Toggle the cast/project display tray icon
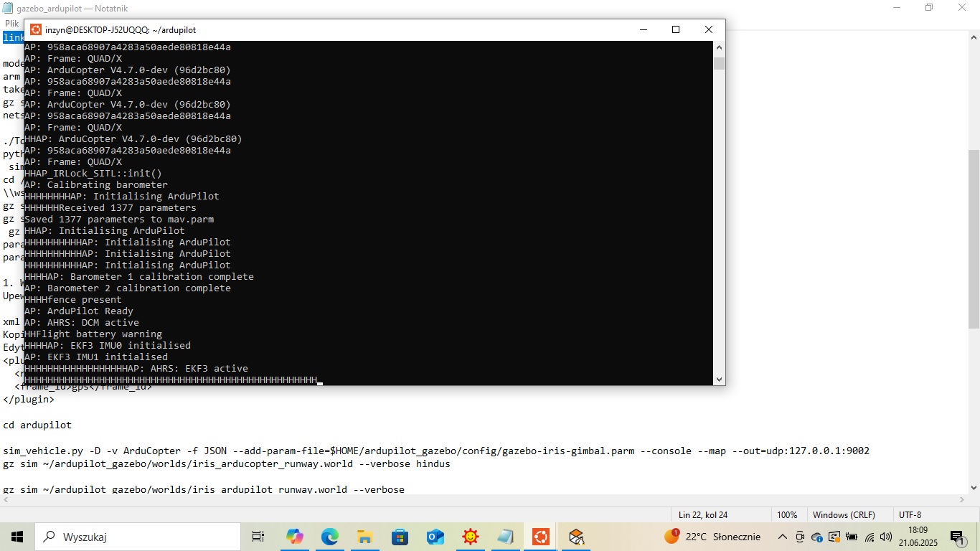980x551 pixels. [x=834, y=537]
